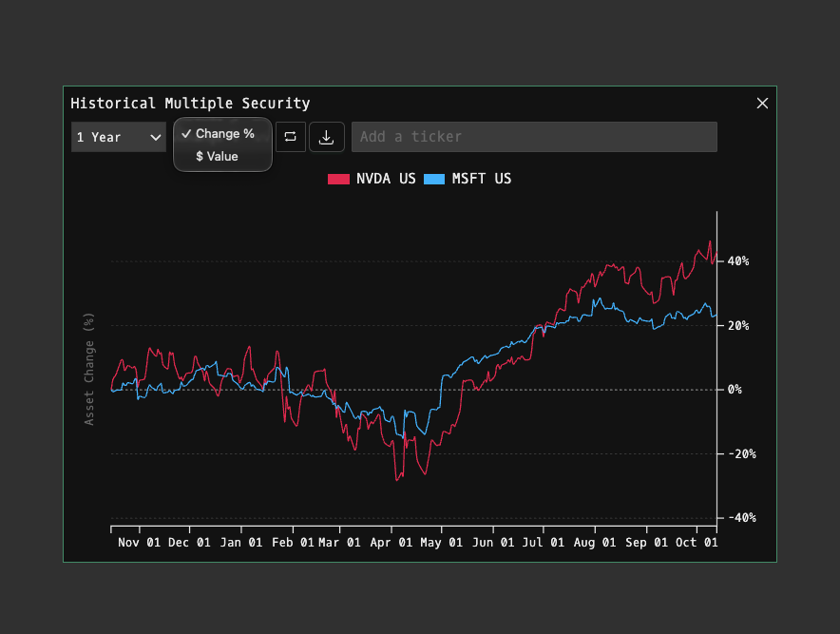Click the Jun 01 x-axis label
840x634 pixels.
click(493, 543)
